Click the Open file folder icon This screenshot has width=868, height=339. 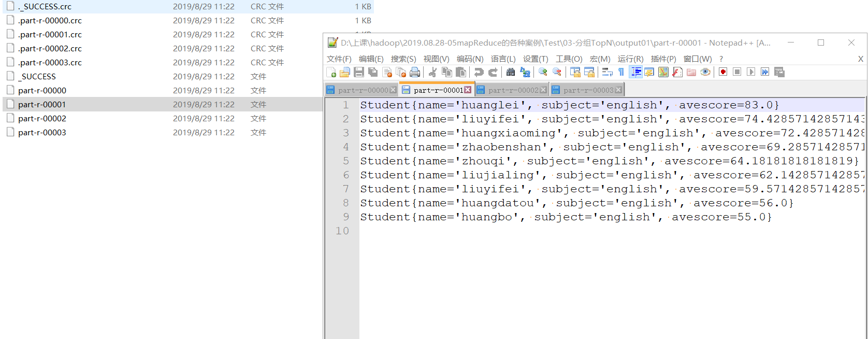(345, 72)
